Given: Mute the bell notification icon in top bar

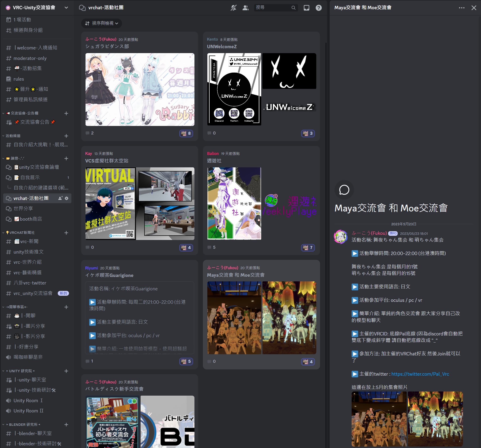Looking at the screenshot, I should pos(233,8).
